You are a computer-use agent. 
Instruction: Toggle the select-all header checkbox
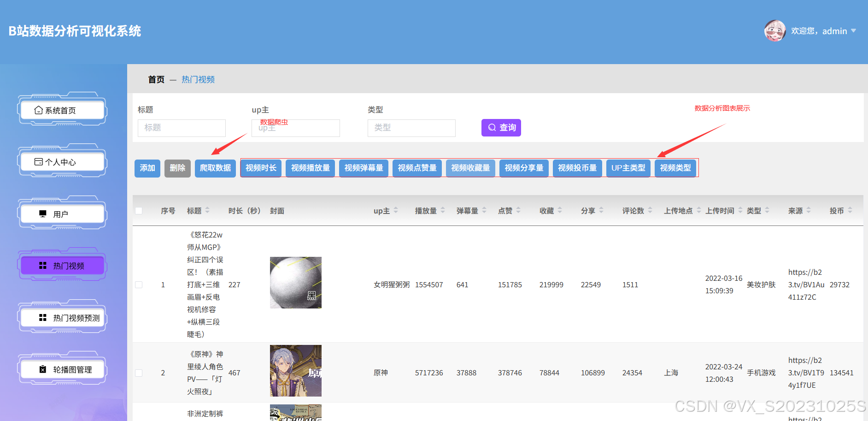[139, 211]
